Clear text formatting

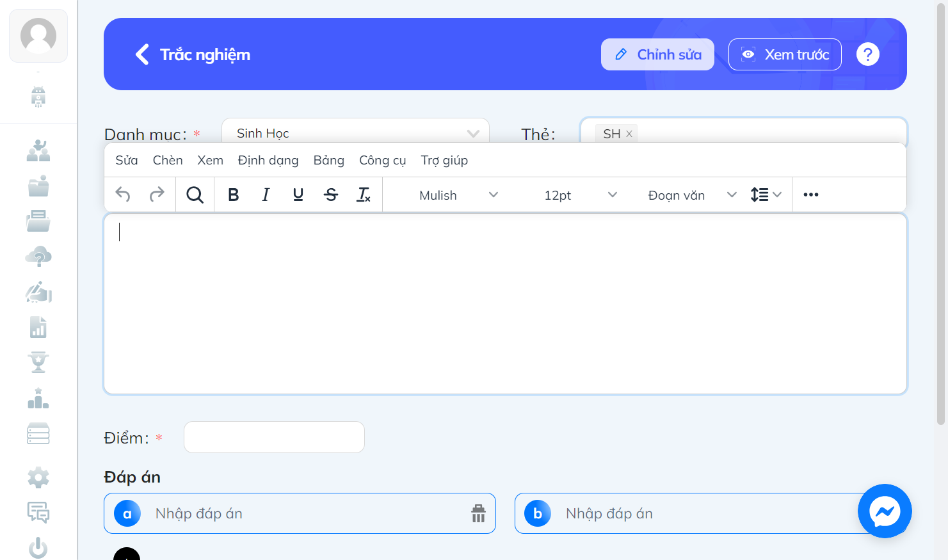pos(364,195)
